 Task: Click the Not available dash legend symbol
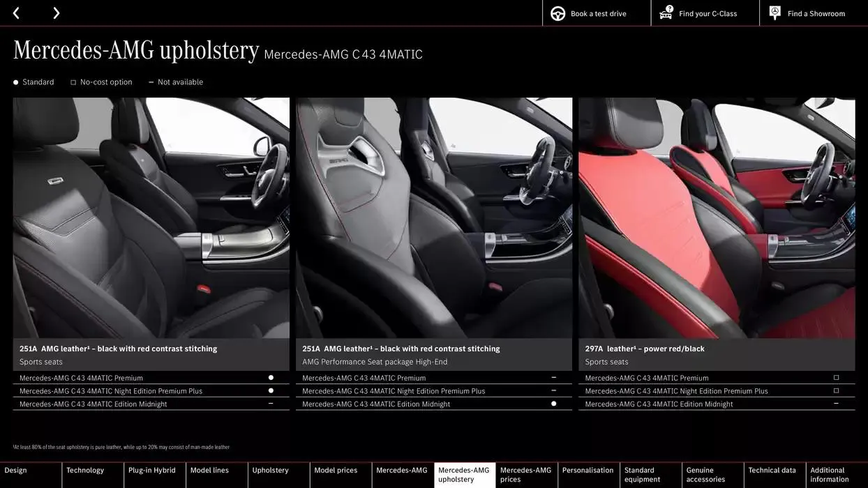[151, 82]
